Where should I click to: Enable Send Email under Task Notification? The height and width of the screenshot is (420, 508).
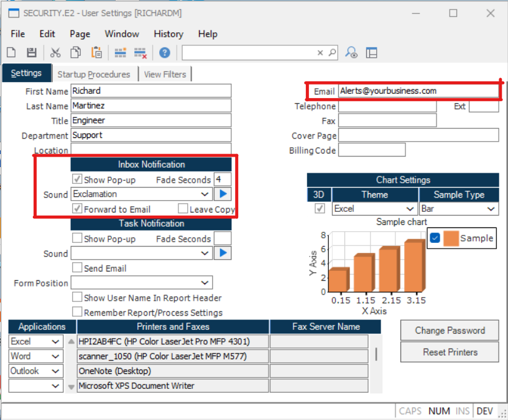point(77,268)
